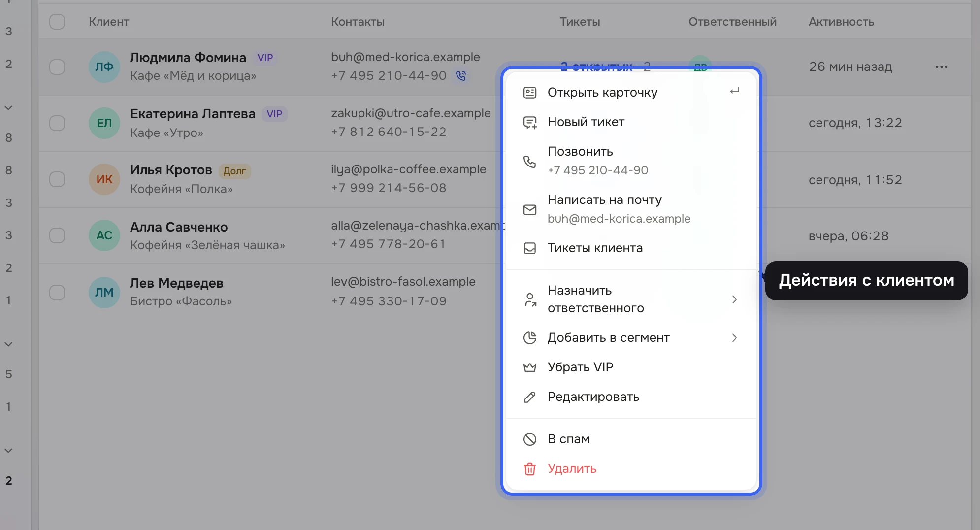Expand the Назначить ответственного submenu arrow
Screen dimensions: 980x530
coord(734,299)
